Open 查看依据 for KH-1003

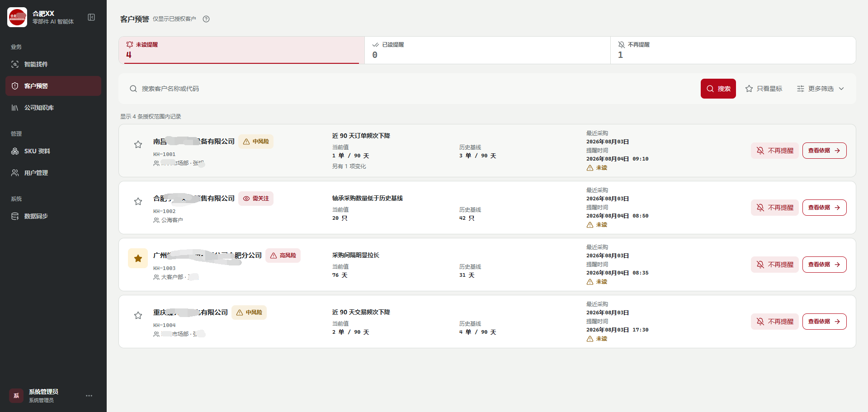click(x=824, y=265)
